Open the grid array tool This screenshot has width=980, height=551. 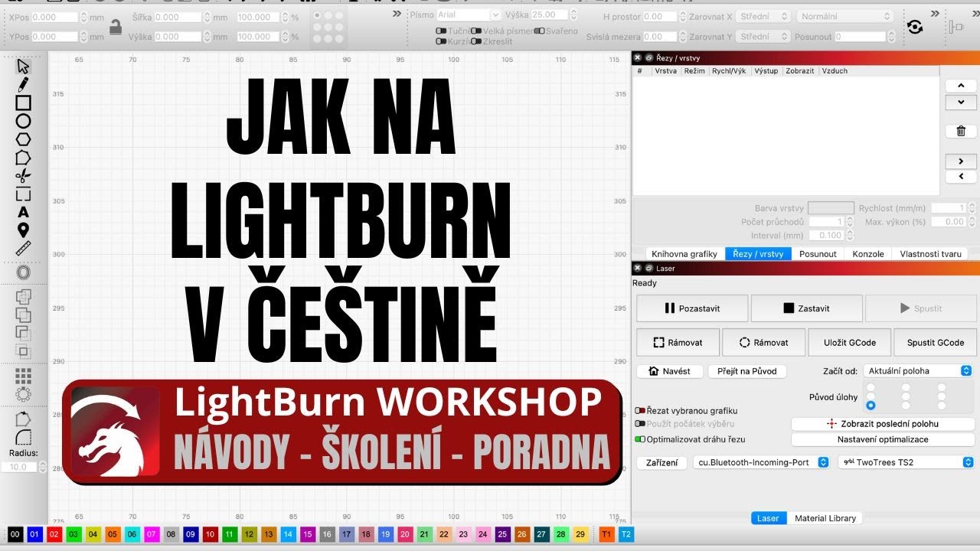click(23, 376)
